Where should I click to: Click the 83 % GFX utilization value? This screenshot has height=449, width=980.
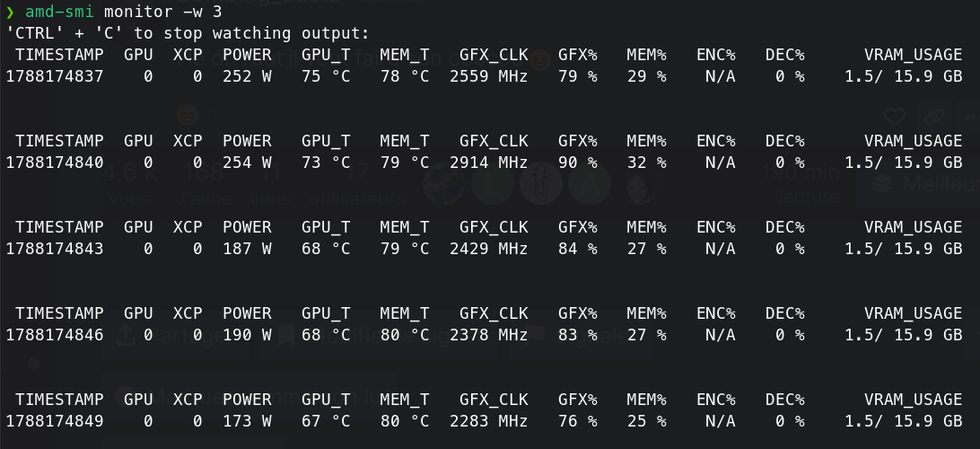(x=578, y=335)
